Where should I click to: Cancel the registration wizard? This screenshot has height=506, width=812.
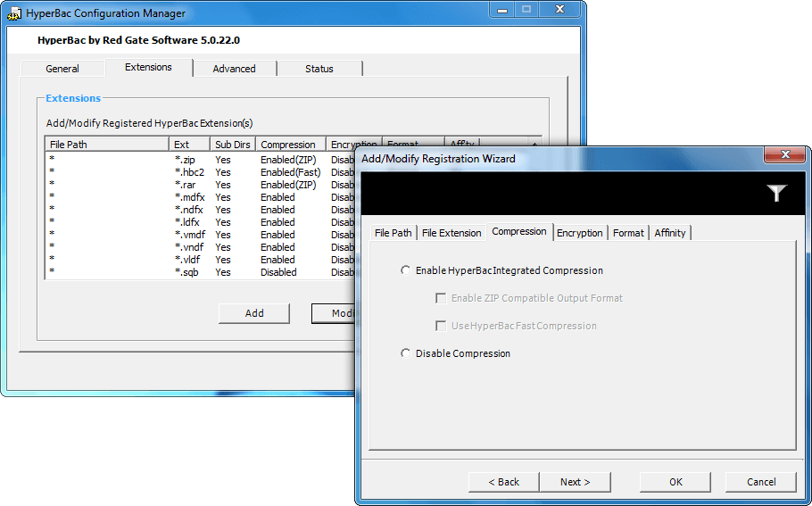(x=761, y=482)
